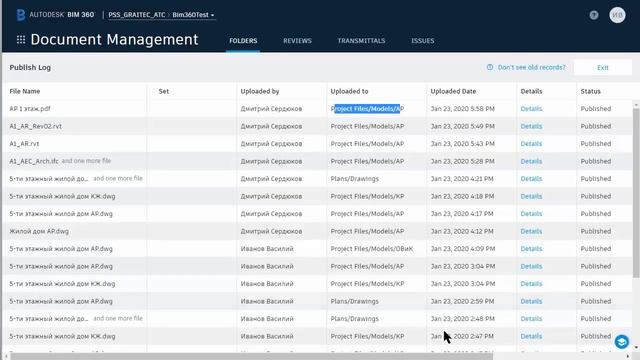Click the Uploaded to column header
This screenshot has height=360, width=640.
tap(349, 91)
